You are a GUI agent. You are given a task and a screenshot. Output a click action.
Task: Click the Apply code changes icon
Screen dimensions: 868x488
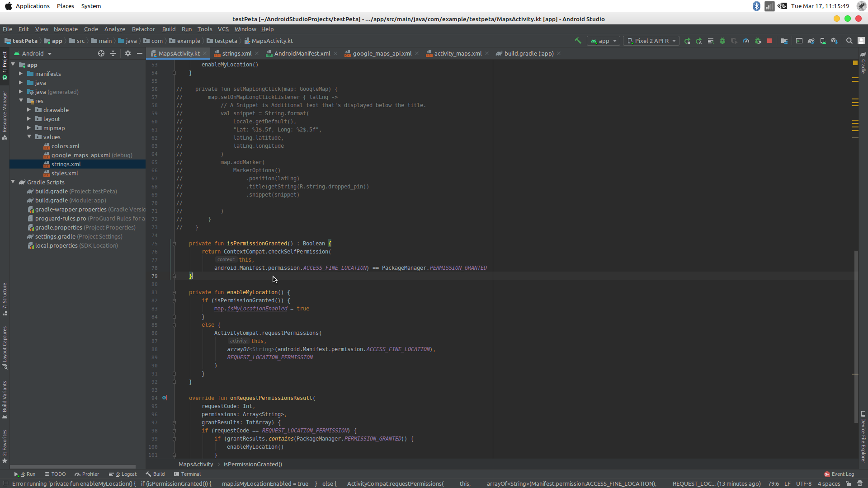click(711, 41)
